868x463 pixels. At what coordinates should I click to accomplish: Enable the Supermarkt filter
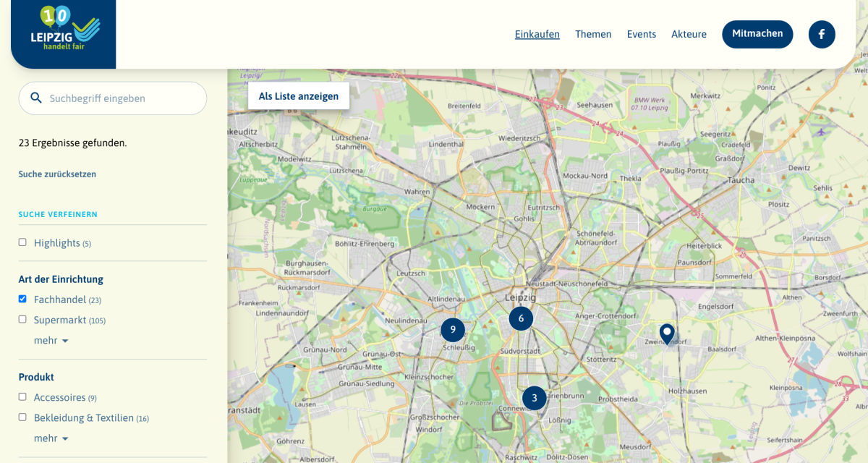point(22,319)
